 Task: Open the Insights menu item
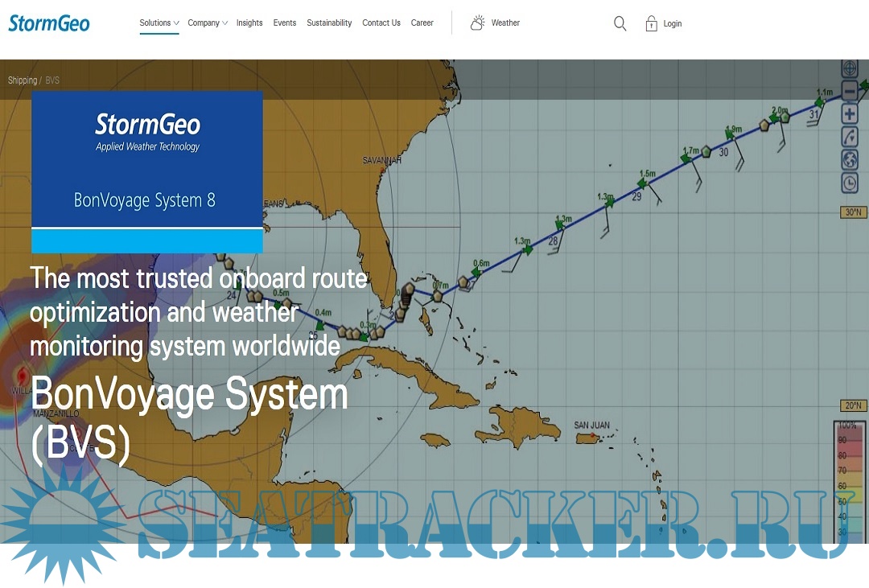point(249,23)
